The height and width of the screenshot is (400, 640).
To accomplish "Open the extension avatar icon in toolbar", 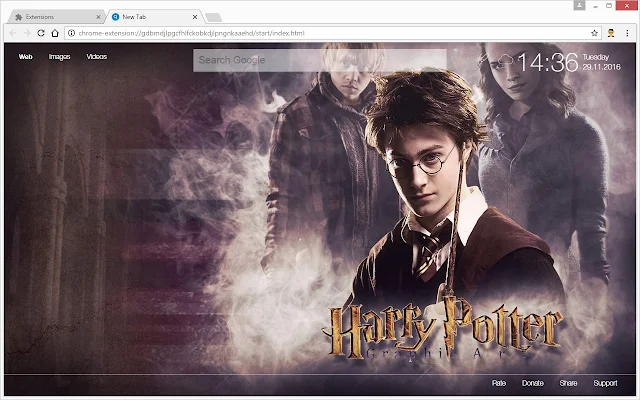I will [611, 33].
